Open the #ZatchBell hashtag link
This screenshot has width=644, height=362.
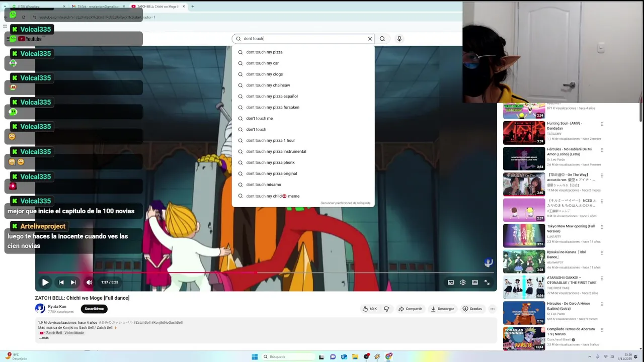tap(142, 323)
